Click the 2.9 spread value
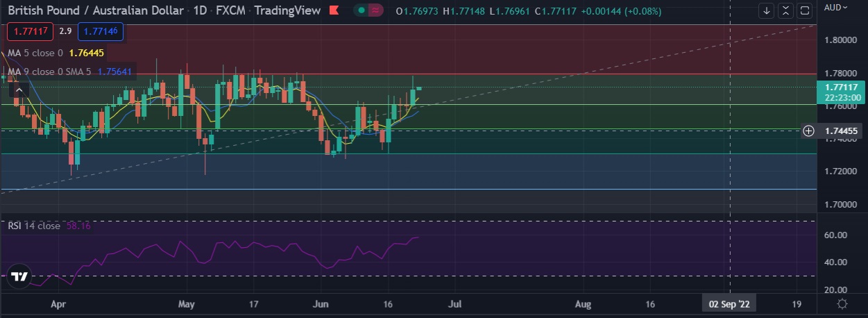The image size is (868, 318). pos(66,31)
